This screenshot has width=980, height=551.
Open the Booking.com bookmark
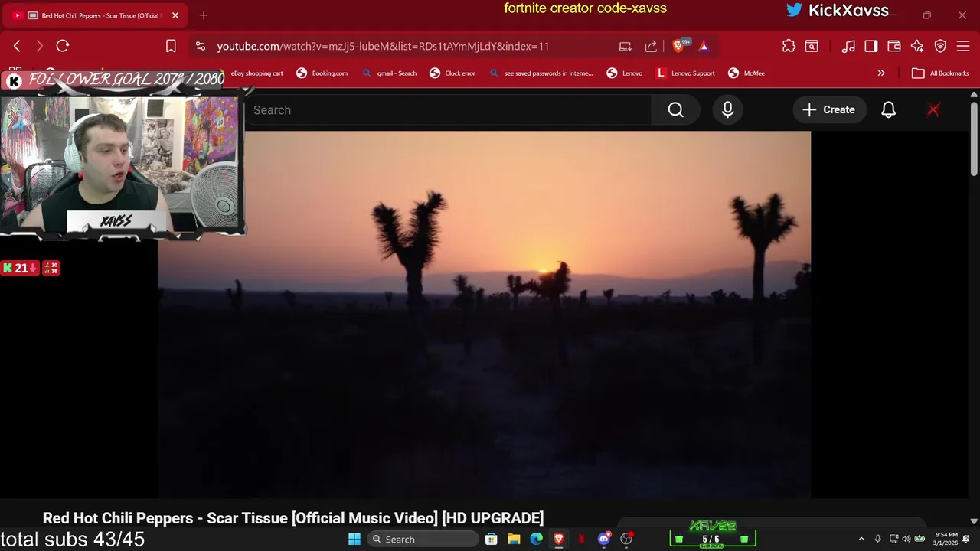pos(322,73)
